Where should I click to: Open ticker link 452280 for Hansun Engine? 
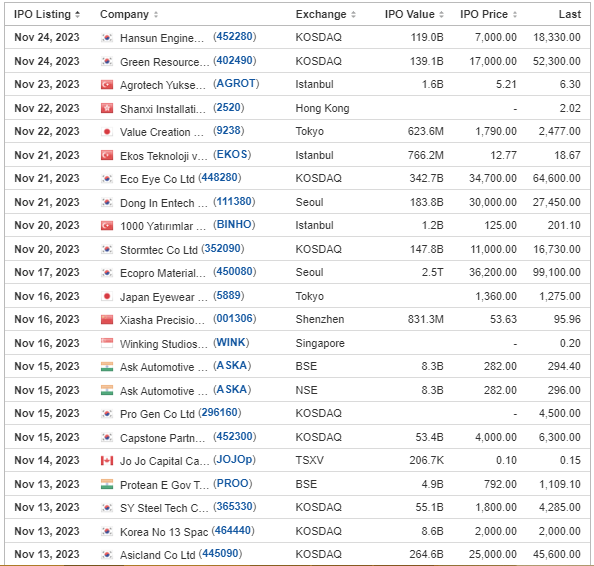click(x=234, y=36)
